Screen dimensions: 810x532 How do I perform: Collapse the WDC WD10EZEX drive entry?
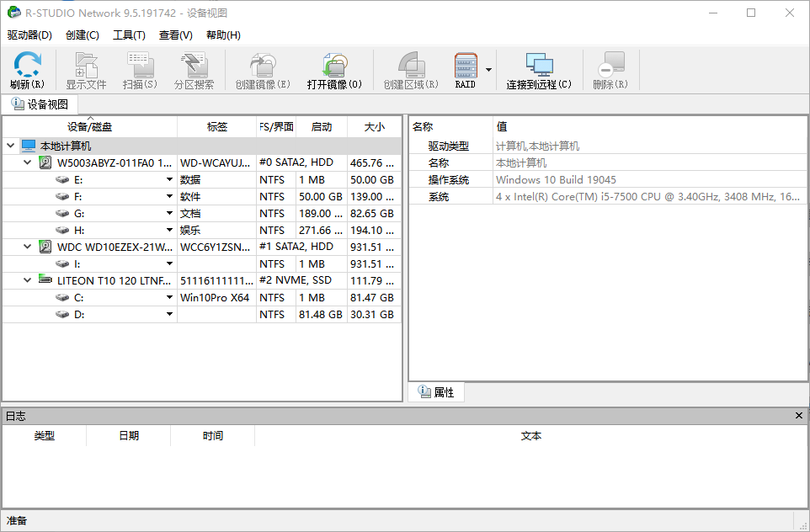tap(27, 246)
